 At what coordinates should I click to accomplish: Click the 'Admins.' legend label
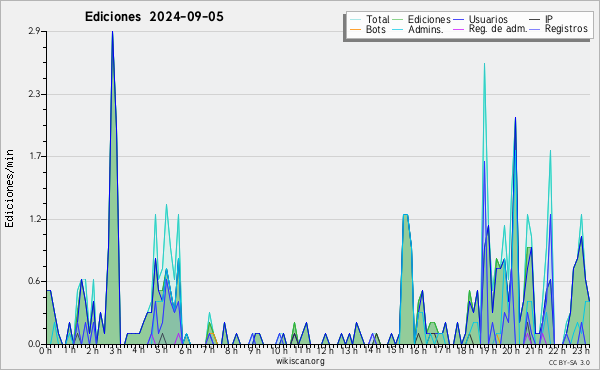pyautogui.click(x=425, y=29)
